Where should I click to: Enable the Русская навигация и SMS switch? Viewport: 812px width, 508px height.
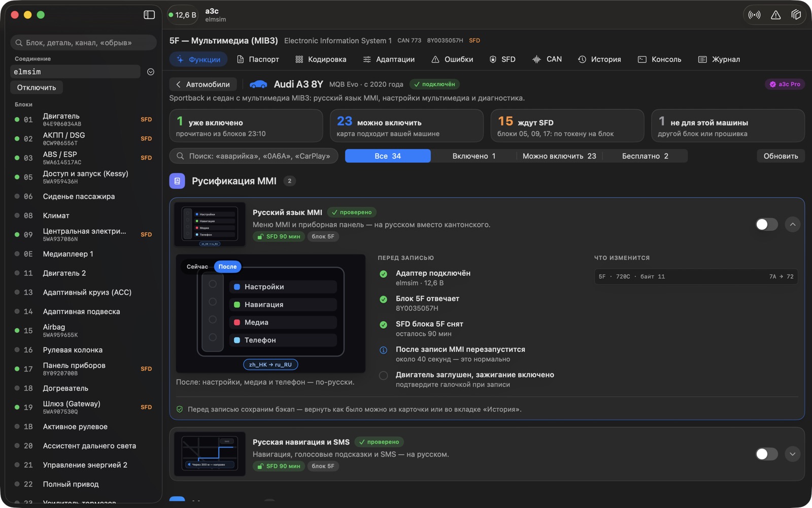[766, 454]
